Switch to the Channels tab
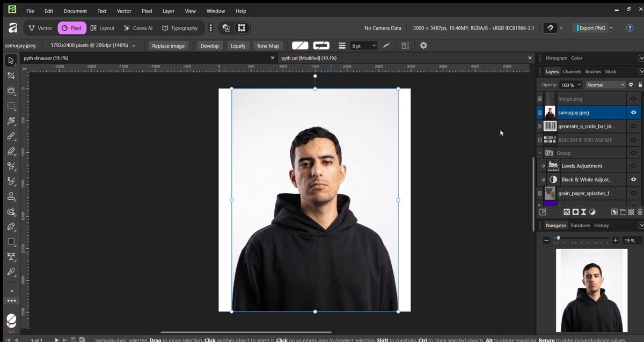644x342 pixels. coord(572,71)
